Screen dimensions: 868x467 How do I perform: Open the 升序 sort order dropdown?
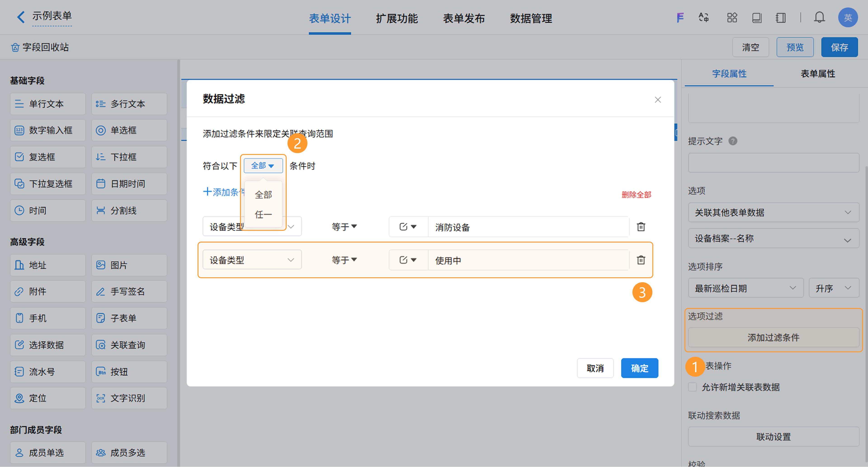(833, 288)
